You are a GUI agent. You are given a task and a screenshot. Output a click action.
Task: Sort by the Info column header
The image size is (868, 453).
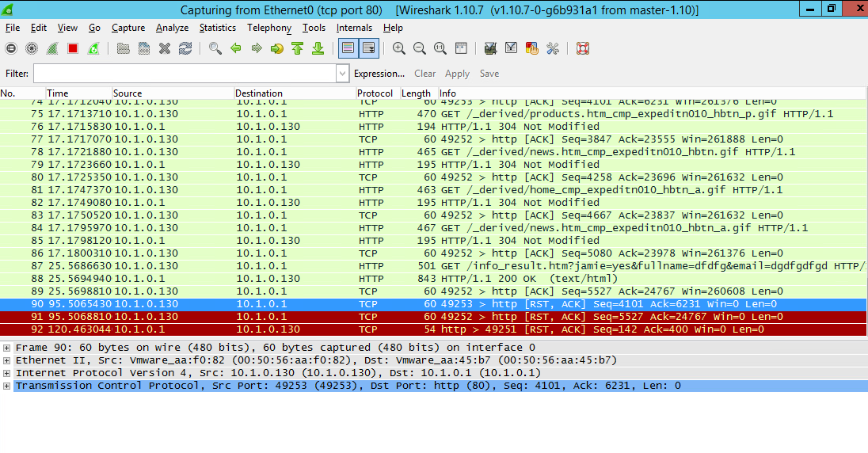652,93
